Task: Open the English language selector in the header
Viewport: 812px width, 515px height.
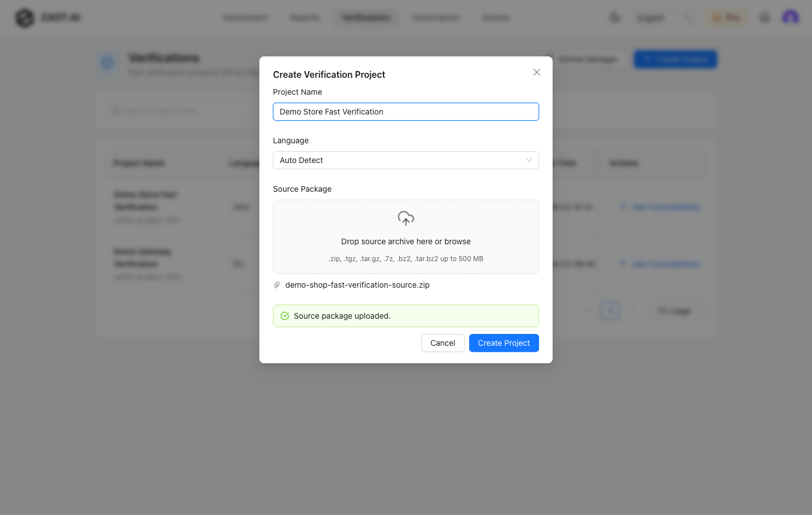Action: (664, 17)
